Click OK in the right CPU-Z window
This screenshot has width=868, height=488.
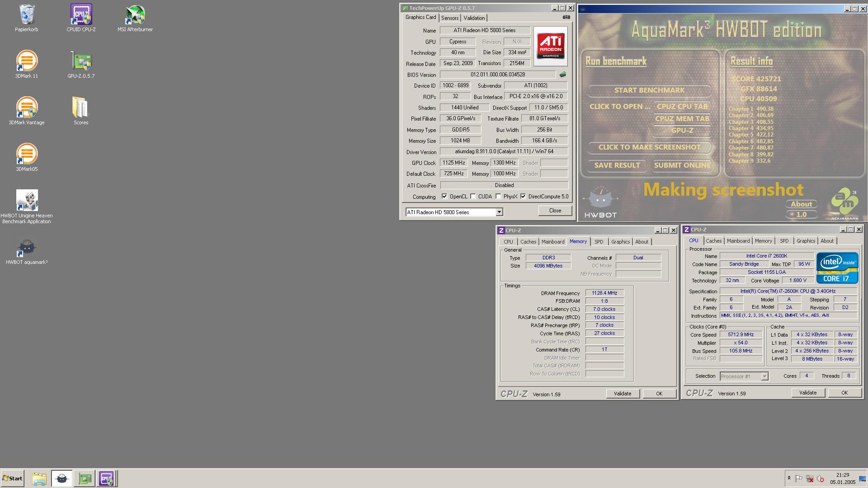844,393
